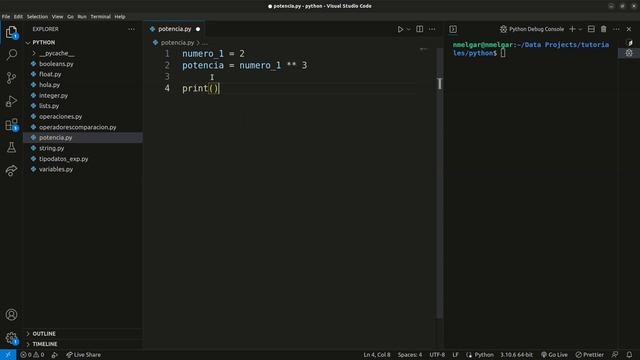The height and width of the screenshot is (360, 640).
Task: Open integer.py in Explorer
Action: point(53,96)
